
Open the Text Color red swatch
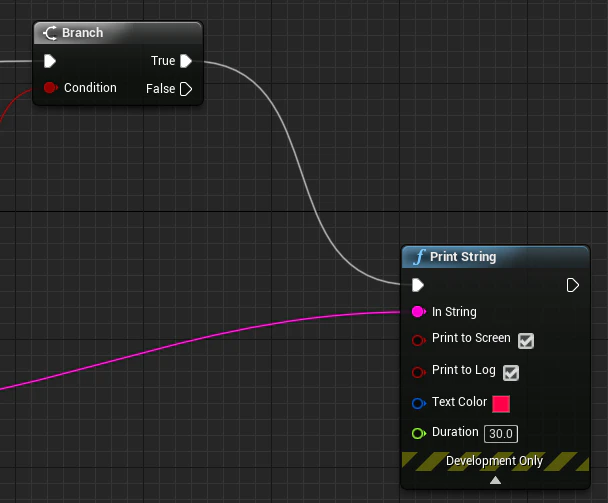click(501, 404)
